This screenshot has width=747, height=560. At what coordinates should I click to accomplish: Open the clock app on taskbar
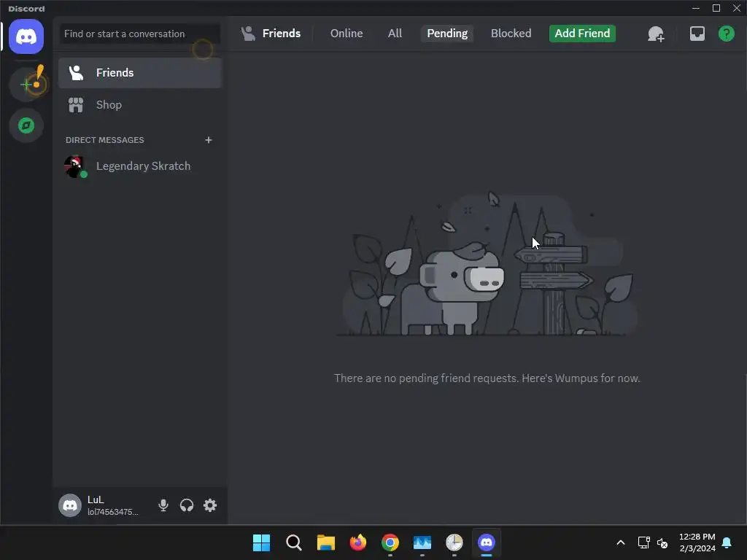[x=454, y=542]
